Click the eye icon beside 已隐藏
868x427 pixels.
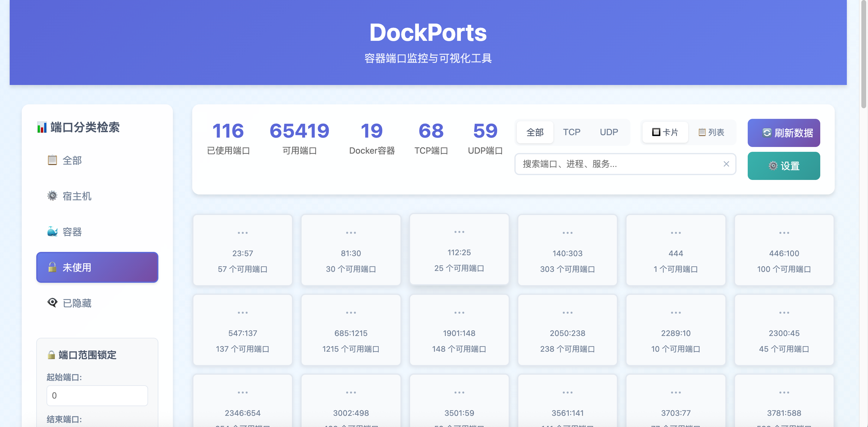pos(52,302)
